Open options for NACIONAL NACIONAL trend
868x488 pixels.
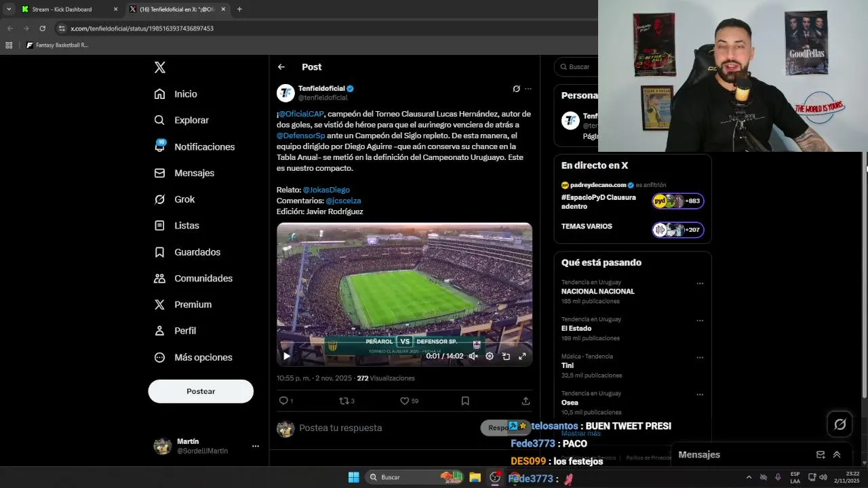coord(700,283)
